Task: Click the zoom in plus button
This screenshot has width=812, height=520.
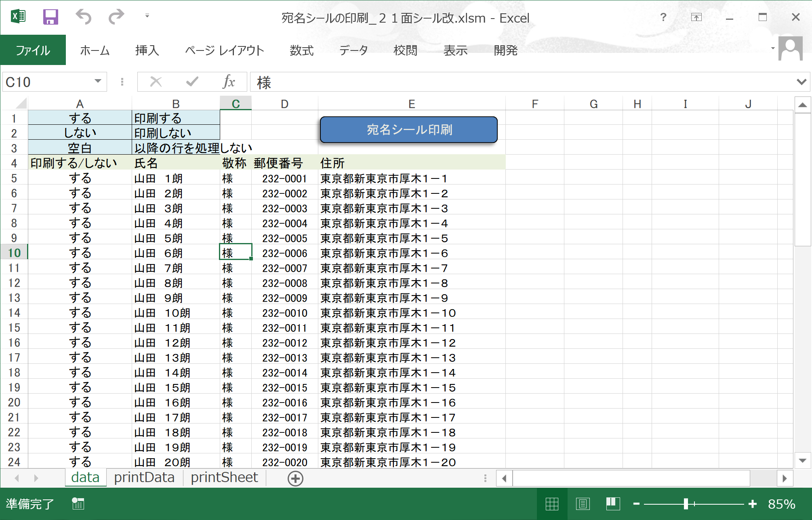Action: coord(752,504)
